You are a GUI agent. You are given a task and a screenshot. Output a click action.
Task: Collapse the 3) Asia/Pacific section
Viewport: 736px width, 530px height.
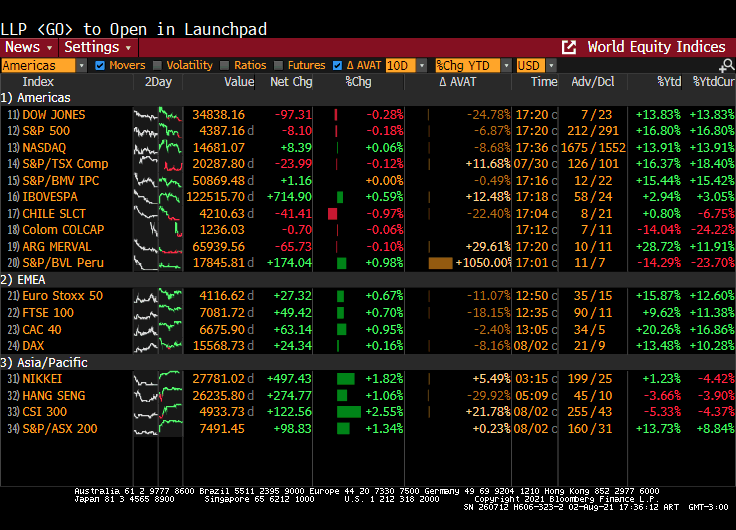[x=44, y=362]
